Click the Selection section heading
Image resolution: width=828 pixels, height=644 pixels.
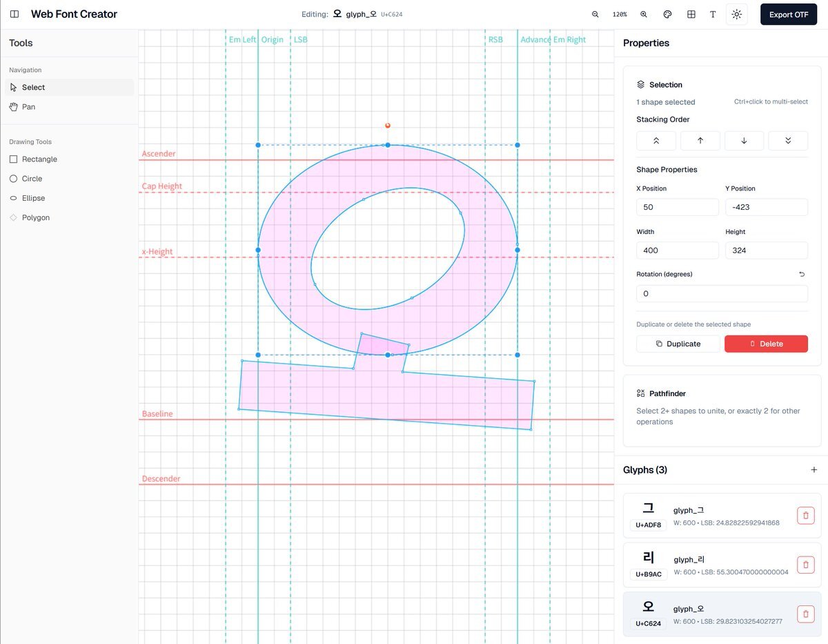point(666,85)
